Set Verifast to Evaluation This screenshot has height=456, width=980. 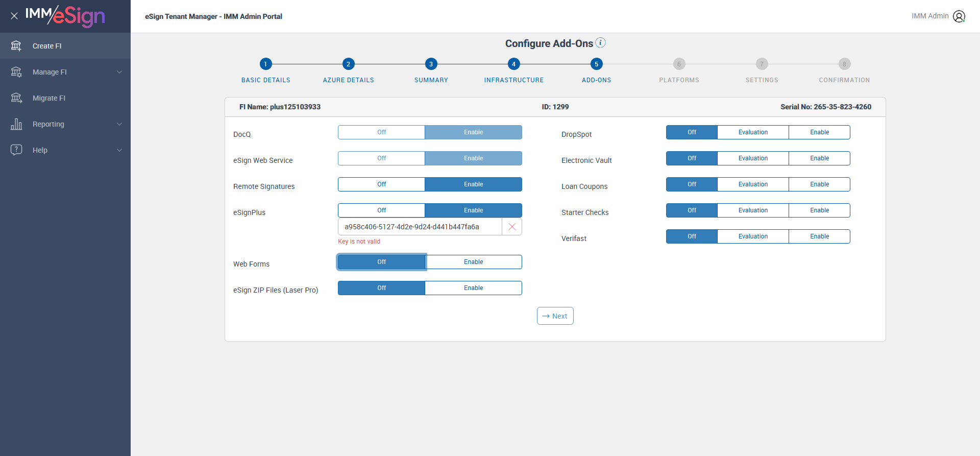tap(753, 236)
